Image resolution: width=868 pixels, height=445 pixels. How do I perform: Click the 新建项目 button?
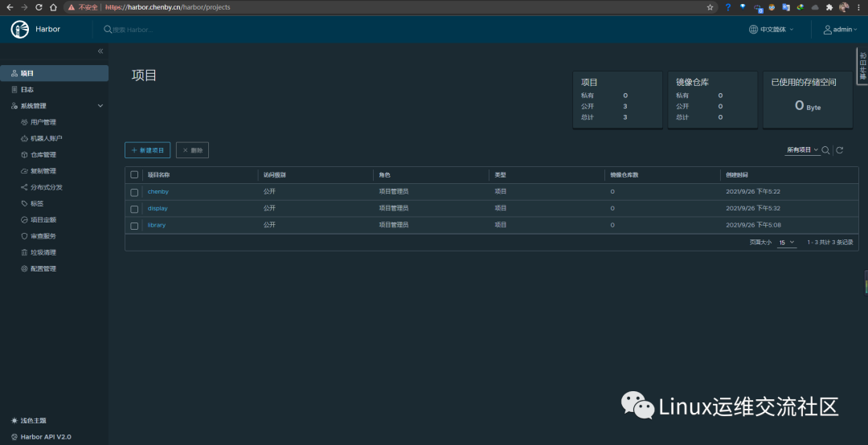pyautogui.click(x=148, y=150)
